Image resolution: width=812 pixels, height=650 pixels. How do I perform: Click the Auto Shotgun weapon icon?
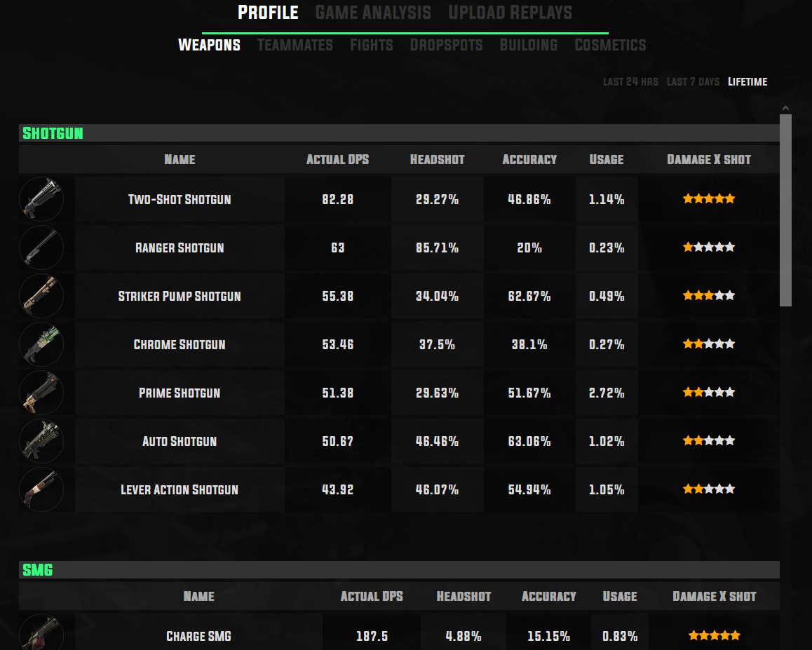pos(41,441)
